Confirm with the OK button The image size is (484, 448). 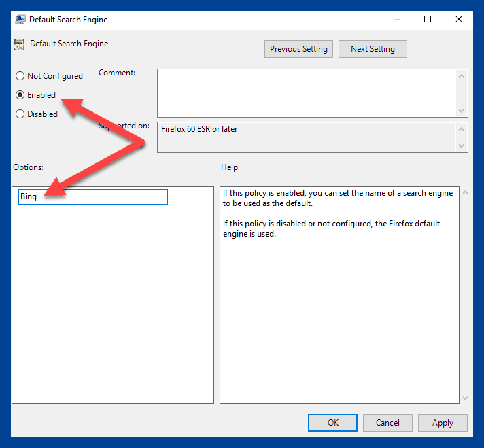point(333,423)
